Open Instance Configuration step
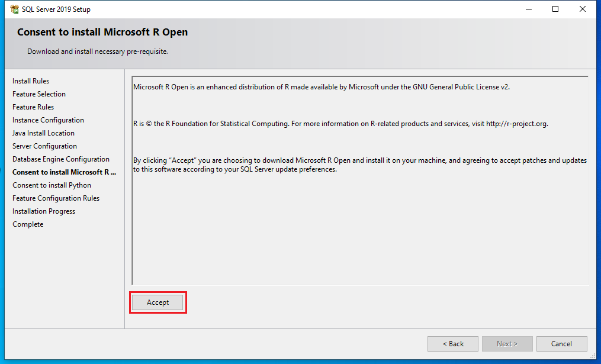601x364 pixels. click(48, 120)
